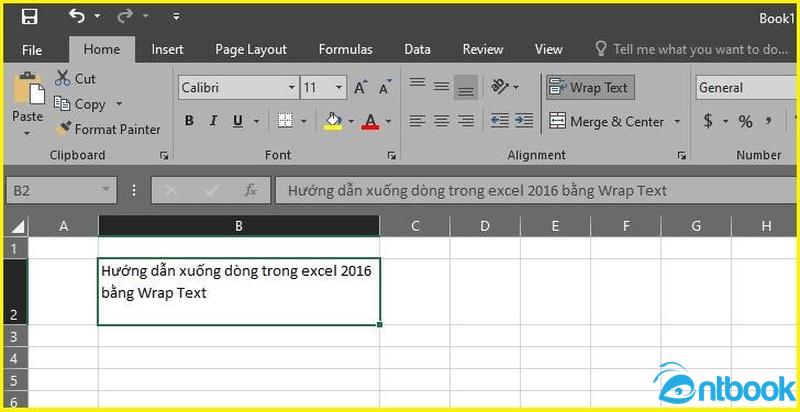Apply yellow fill color
Viewport: 800px width, 412px height.
pos(333,121)
